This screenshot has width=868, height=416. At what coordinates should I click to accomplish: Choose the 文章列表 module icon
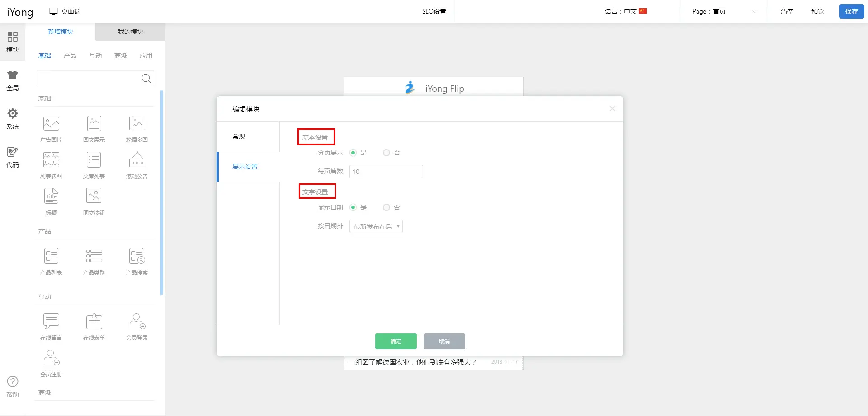pos(94,160)
